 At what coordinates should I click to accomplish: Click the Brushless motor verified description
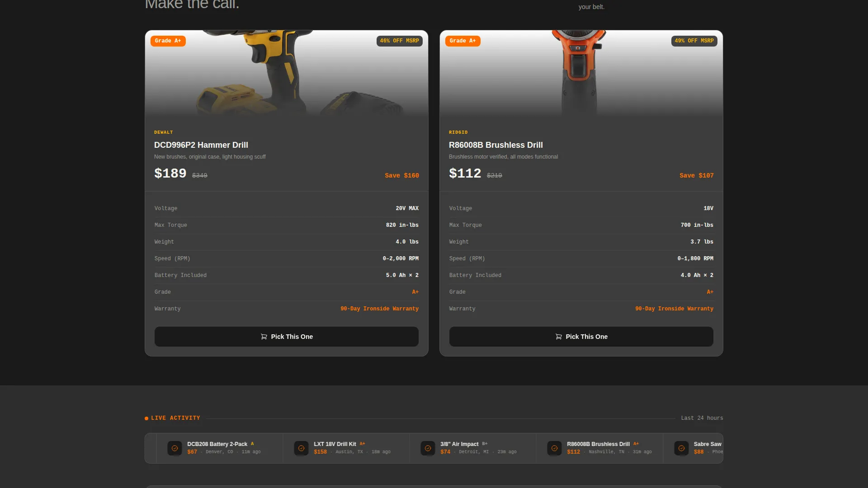tap(503, 157)
